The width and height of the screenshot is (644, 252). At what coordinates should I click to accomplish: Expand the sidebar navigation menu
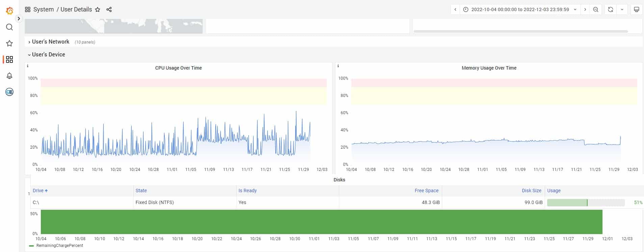tap(19, 19)
